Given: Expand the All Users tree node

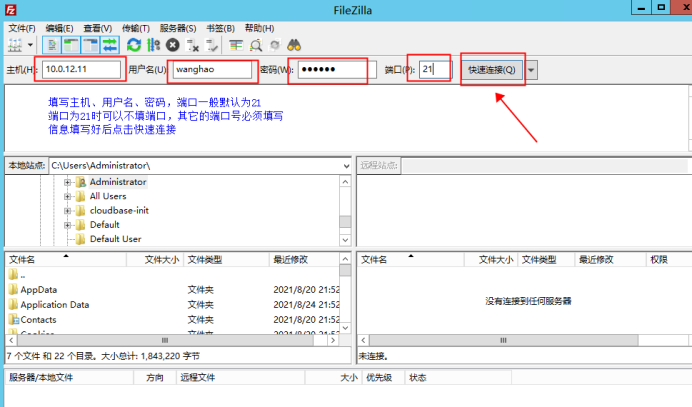Looking at the screenshot, I should (x=68, y=196).
